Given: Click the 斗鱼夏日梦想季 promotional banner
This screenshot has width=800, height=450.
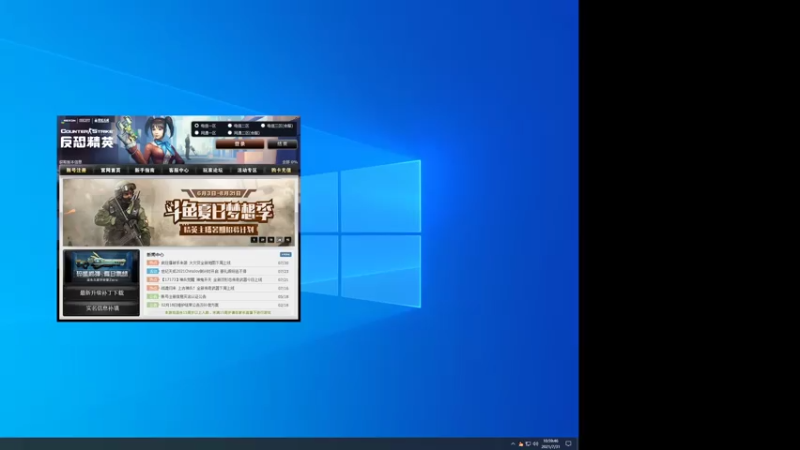Looking at the screenshot, I should tap(178, 212).
